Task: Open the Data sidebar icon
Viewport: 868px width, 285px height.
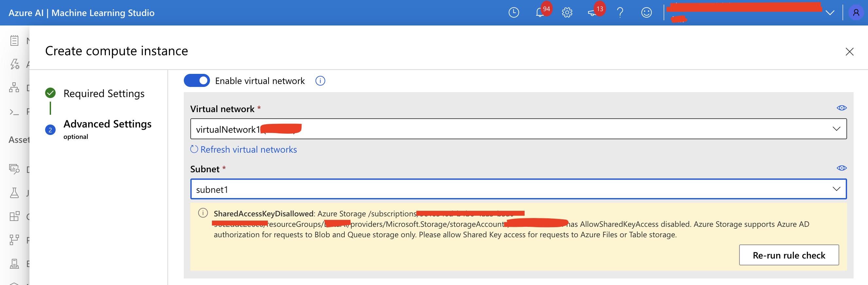Action: pos(14,169)
